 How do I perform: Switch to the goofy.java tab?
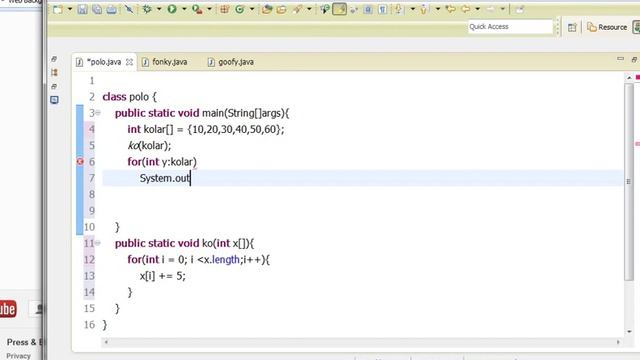point(236,62)
